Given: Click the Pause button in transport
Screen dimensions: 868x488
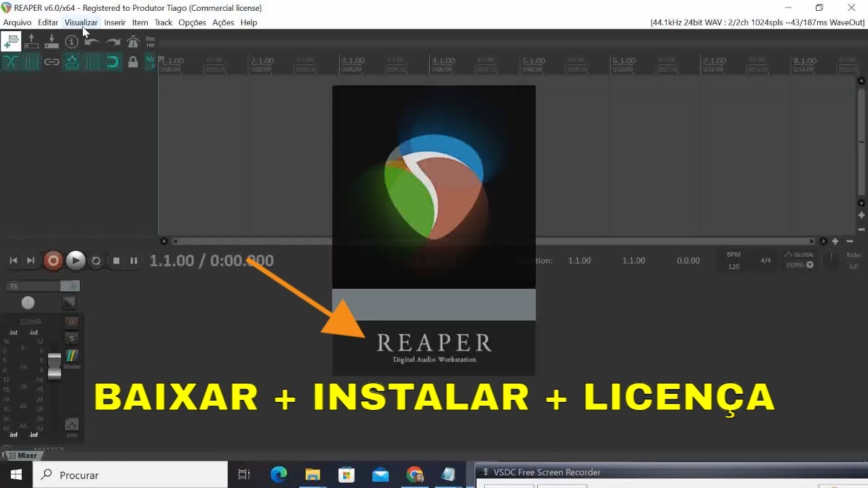Looking at the screenshot, I should point(134,260).
